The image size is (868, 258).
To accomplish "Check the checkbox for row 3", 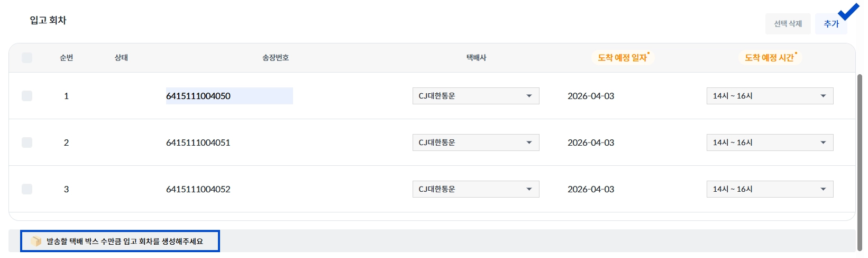I will click(x=27, y=189).
